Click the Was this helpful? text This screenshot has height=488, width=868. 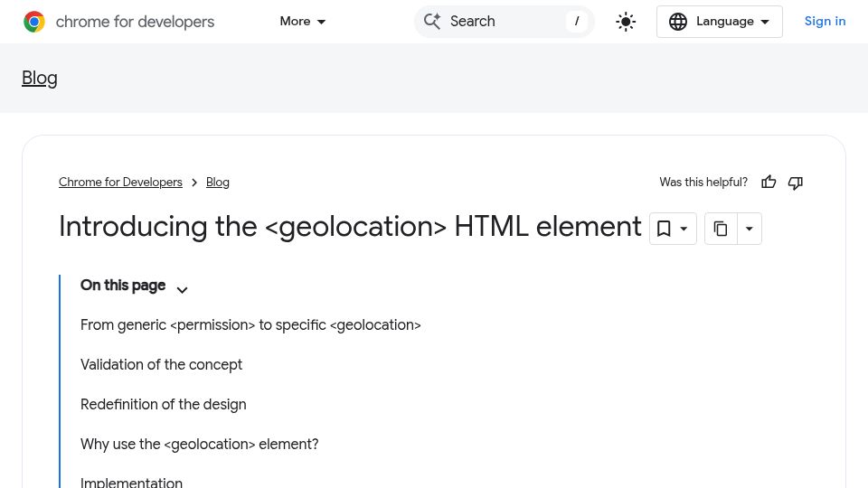703,182
